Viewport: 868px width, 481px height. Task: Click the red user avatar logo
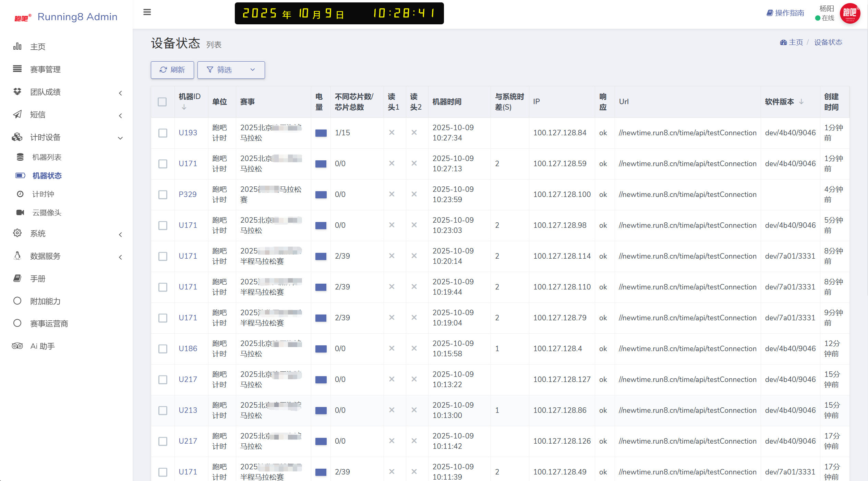click(x=849, y=13)
